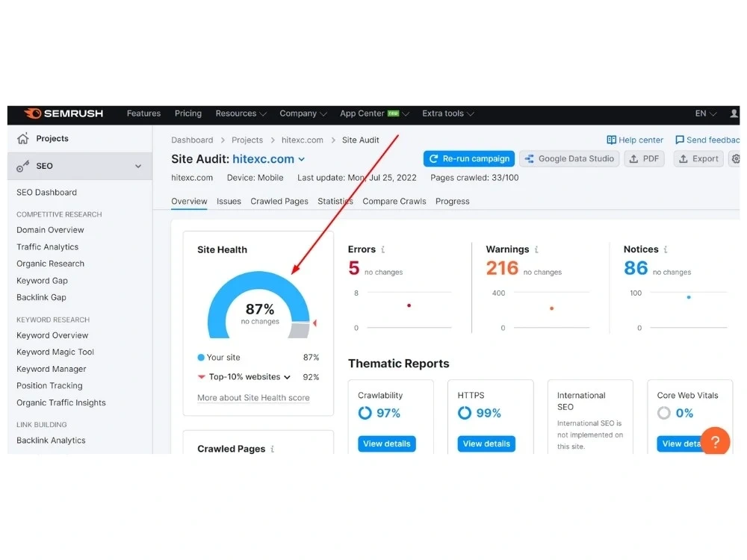Collapse the SEO sidebar section

click(138, 167)
